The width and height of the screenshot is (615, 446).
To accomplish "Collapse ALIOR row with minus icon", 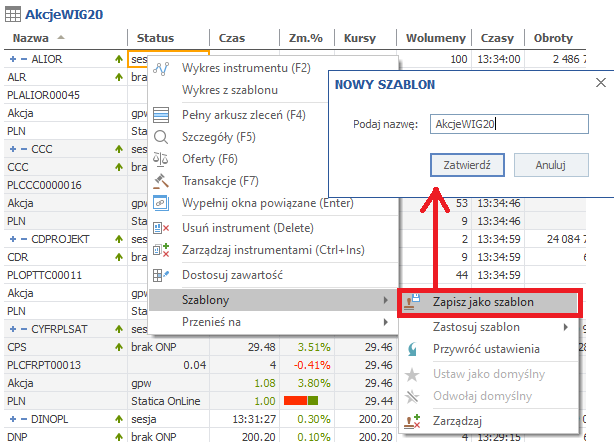I will pyautogui.click(x=24, y=59).
